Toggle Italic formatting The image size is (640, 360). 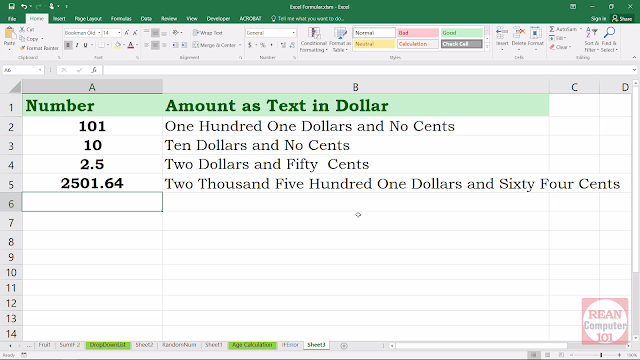77,45
